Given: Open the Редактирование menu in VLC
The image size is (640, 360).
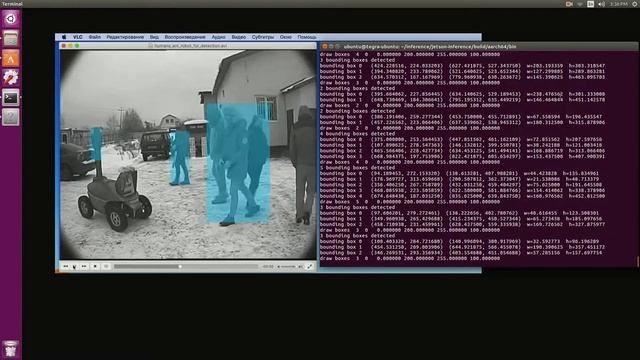Looking at the screenshot, I should point(125,37).
